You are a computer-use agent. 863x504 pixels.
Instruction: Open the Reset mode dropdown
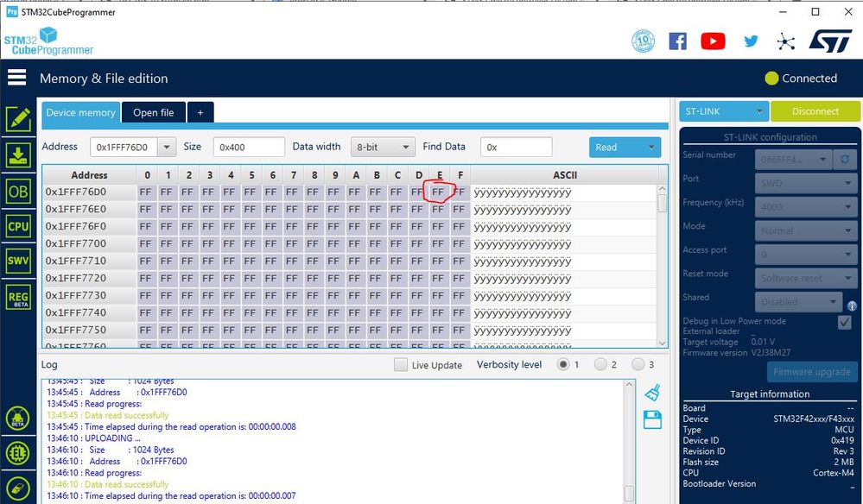coord(806,278)
